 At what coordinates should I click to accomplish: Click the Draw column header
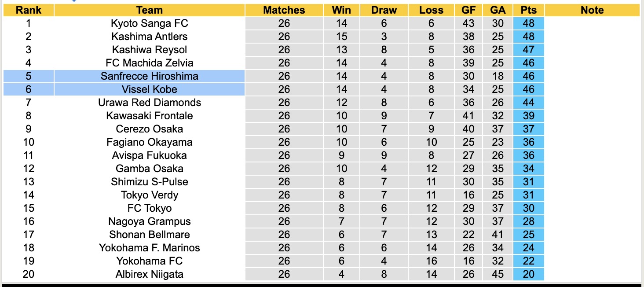(384, 10)
